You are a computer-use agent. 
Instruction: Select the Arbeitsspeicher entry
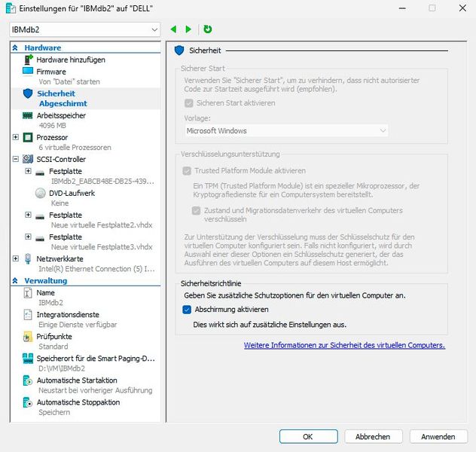(61, 115)
